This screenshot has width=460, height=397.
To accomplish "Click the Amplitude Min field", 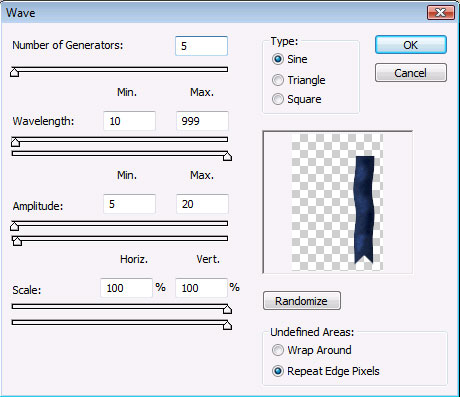I will coord(129,204).
